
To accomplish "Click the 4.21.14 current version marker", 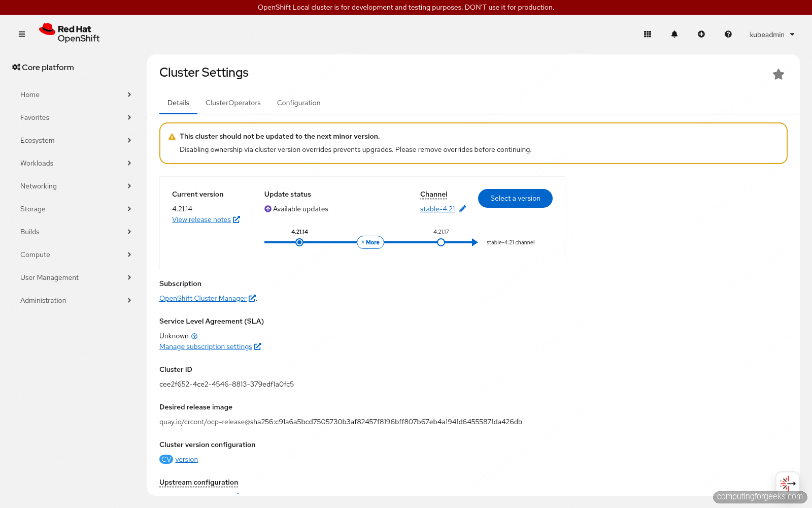I will tap(299, 242).
